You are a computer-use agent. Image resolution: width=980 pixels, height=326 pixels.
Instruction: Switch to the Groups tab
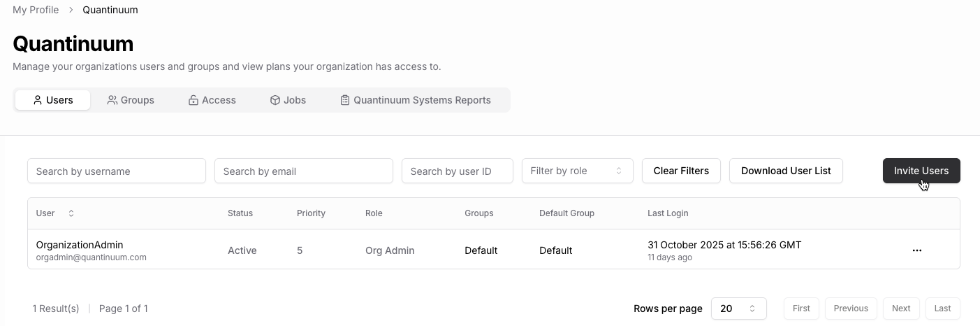coord(131,100)
